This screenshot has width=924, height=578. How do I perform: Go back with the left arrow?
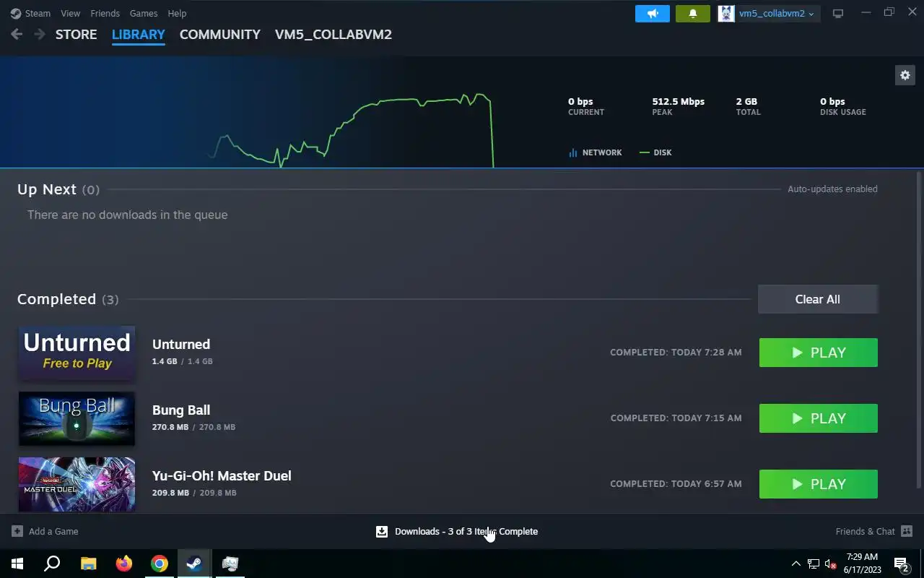click(x=17, y=34)
